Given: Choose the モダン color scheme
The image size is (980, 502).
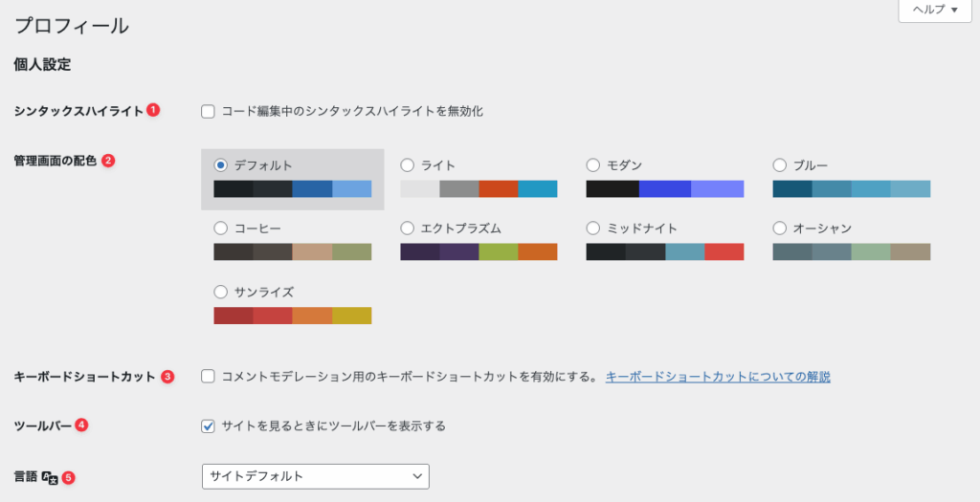Looking at the screenshot, I should click(x=592, y=165).
